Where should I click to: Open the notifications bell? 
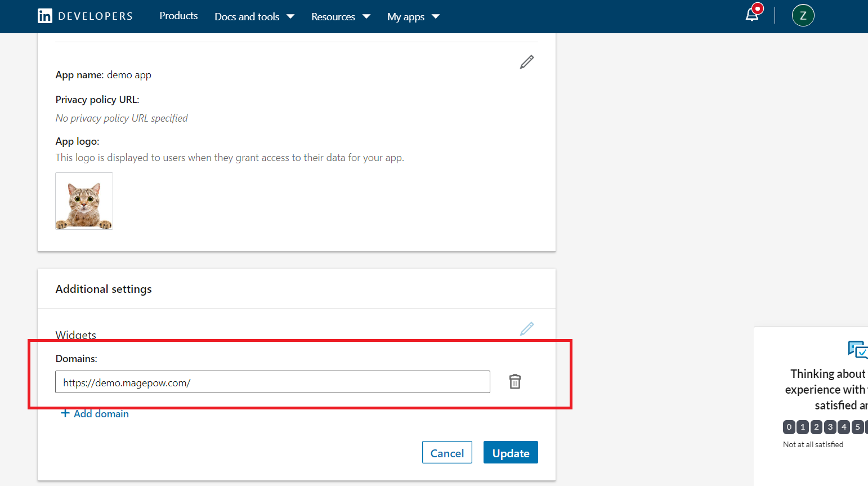coord(752,15)
